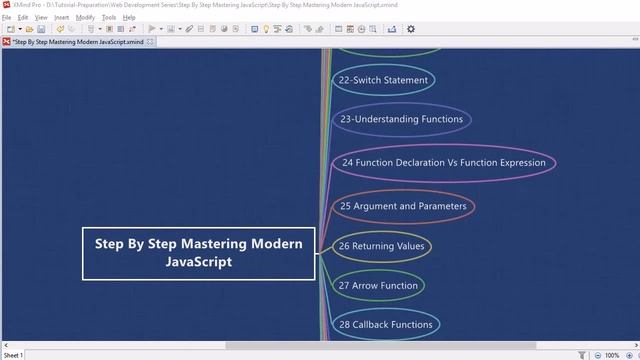
Task: Click the 100% zoom level in status bar
Action: [612, 356]
